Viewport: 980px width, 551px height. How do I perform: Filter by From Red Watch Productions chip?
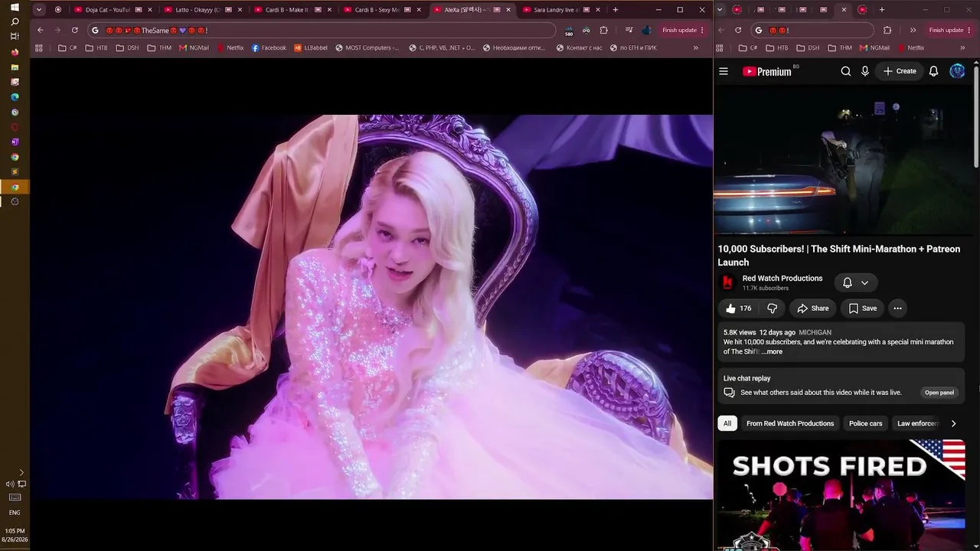[790, 423]
